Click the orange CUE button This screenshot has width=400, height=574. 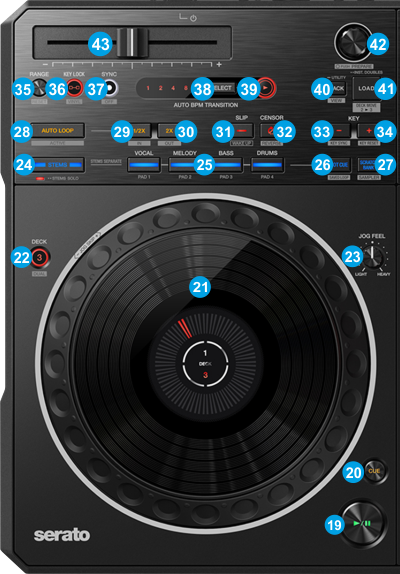(374, 471)
